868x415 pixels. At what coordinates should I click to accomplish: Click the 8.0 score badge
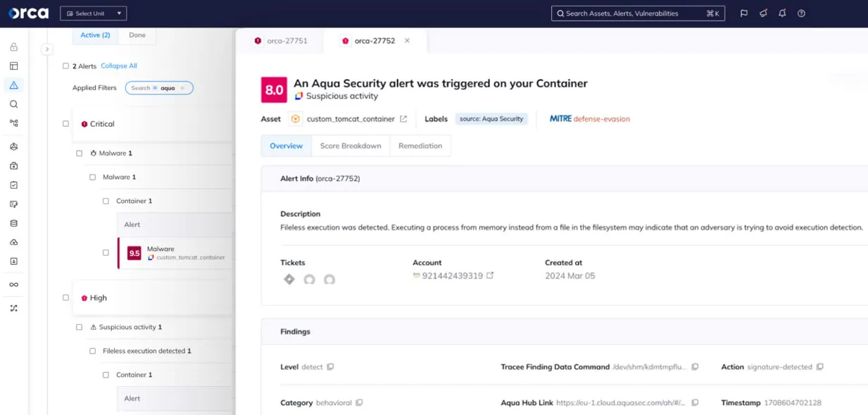pos(274,89)
